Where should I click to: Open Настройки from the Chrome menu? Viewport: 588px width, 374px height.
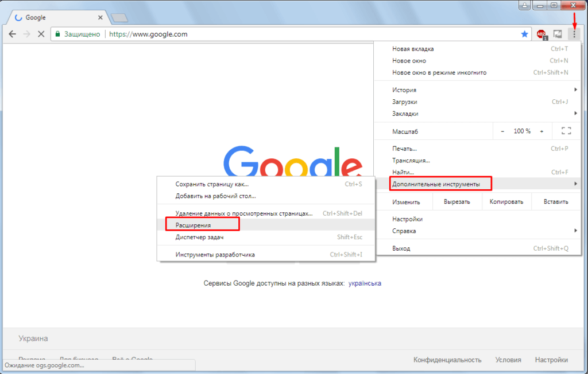point(408,219)
